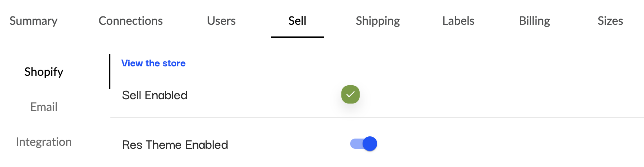The image size is (644, 167).
Task: Select Shopify in the side menu
Action: click(x=44, y=72)
